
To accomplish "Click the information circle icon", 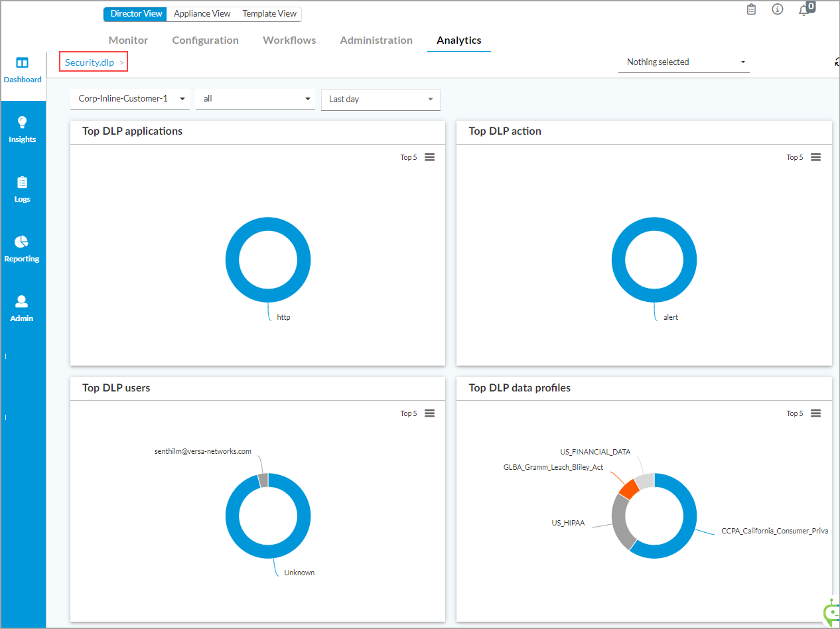I will 778,9.
